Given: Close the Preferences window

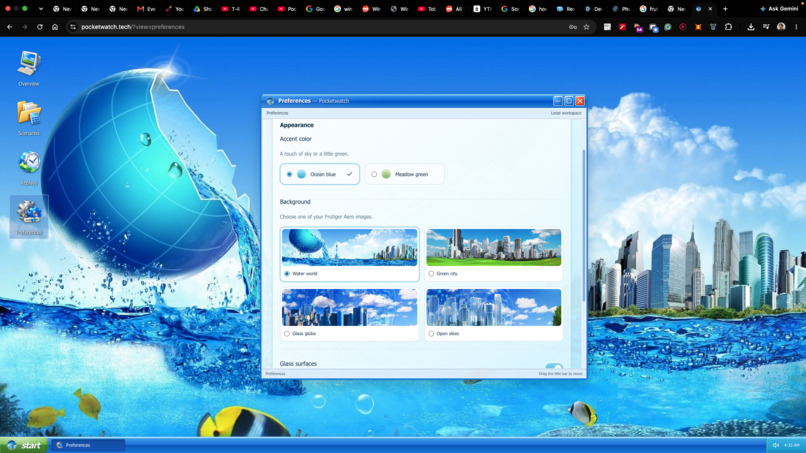Looking at the screenshot, I should pyautogui.click(x=580, y=101).
